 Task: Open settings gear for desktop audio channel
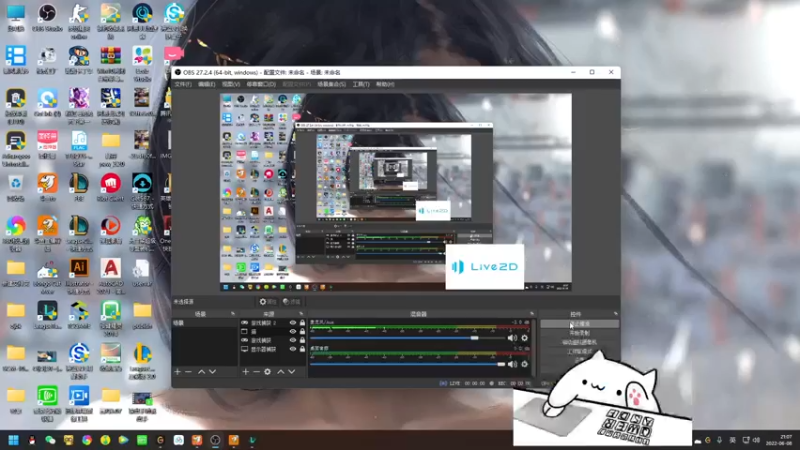524,364
